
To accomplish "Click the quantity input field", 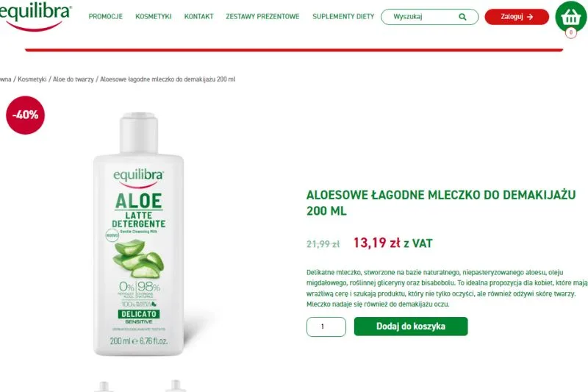I will click(x=326, y=327).
